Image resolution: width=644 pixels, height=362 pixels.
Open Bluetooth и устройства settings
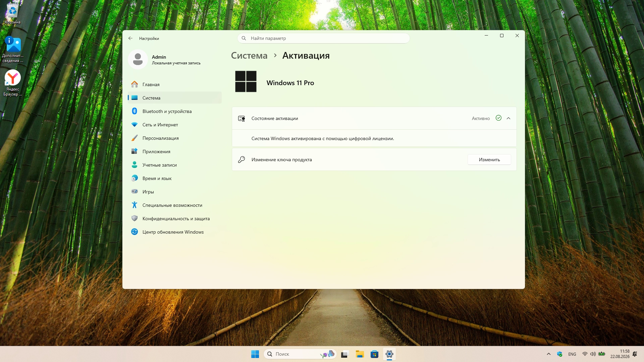[x=174, y=111]
